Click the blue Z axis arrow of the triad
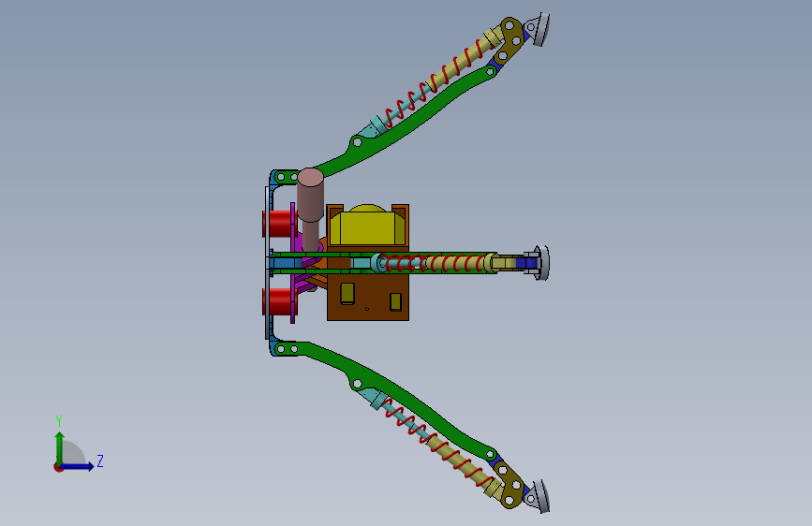812x526 pixels. 79,466
